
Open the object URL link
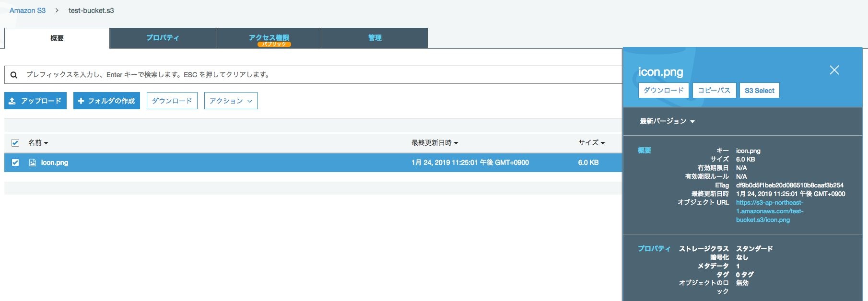(770, 211)
